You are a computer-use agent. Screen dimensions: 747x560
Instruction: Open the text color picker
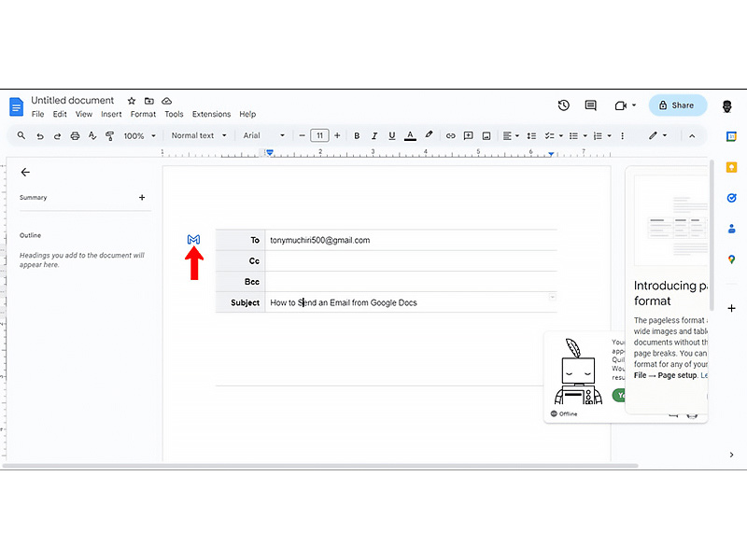(410, 135)
